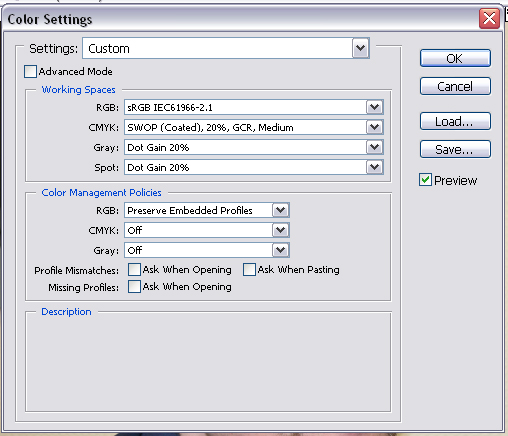The image size is (508, 436).
Task: Check Profile Mismatches Ask When Opening
Action: (x=134, y=269)
